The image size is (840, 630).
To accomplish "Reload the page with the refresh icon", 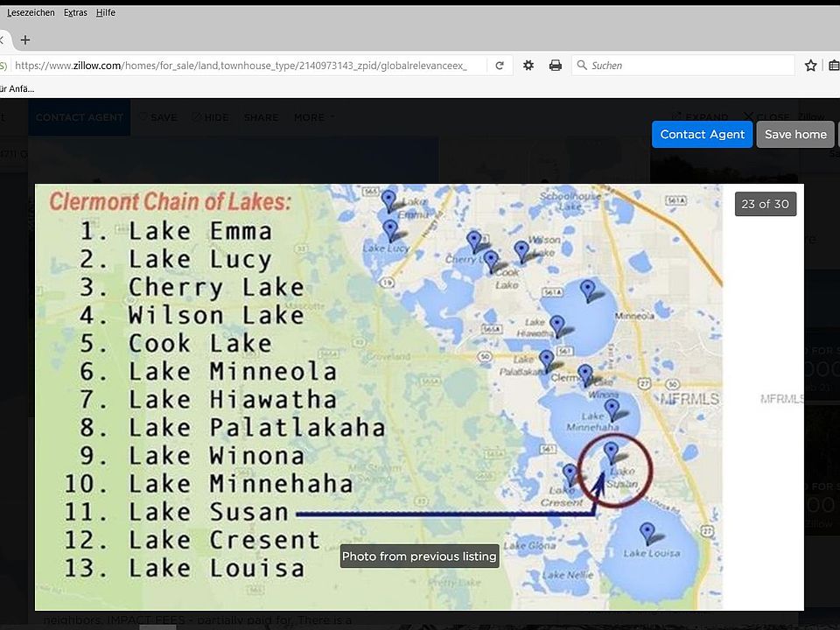I will [500, 66].
